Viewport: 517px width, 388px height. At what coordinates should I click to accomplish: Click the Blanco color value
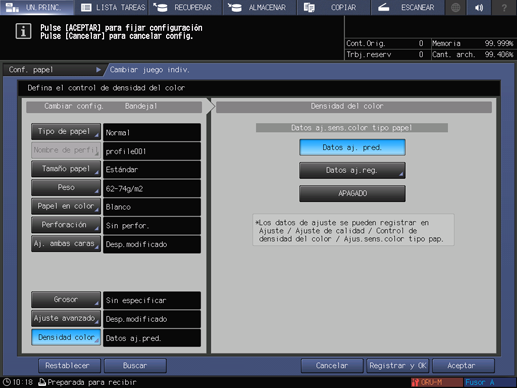coord(152,207)
